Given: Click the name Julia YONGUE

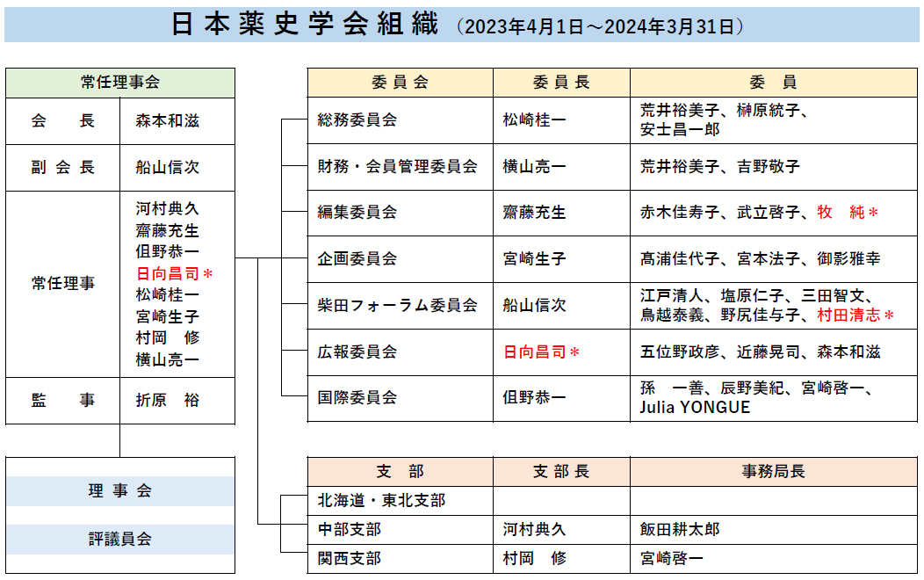Looking at the screenshot, I should (x=695, y=408).
